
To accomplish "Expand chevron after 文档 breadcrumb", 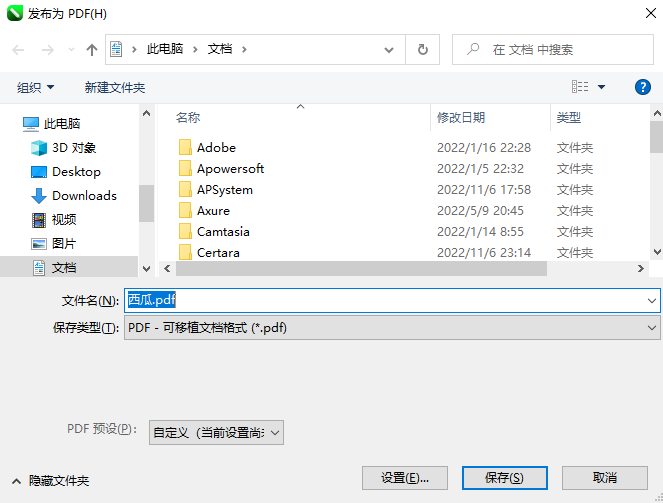I will tap(244, 49).
